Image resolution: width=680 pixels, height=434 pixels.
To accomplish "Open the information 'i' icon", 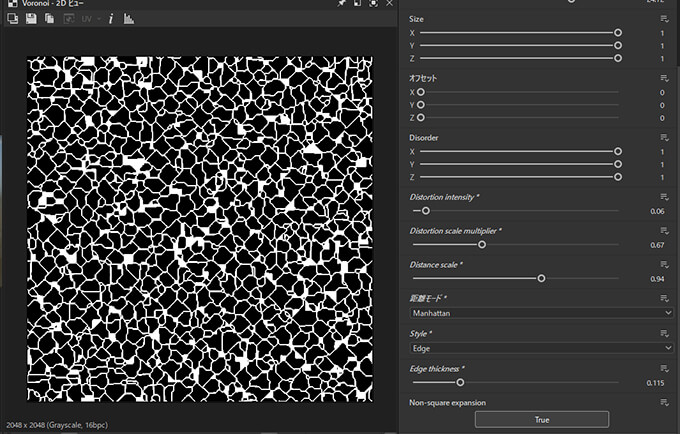I will point(111,19).
